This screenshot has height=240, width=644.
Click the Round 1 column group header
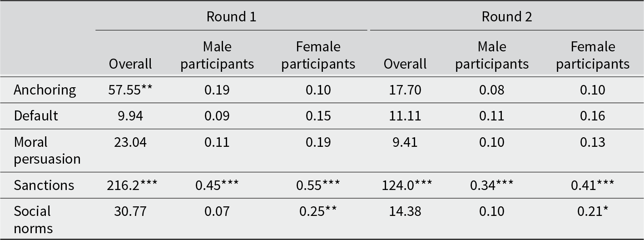pos(231,17)
